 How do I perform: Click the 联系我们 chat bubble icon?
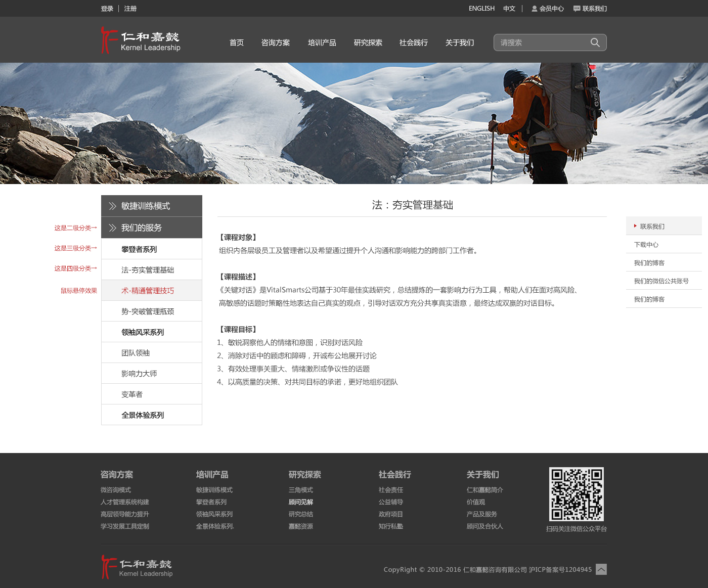(x=577, y=9)
